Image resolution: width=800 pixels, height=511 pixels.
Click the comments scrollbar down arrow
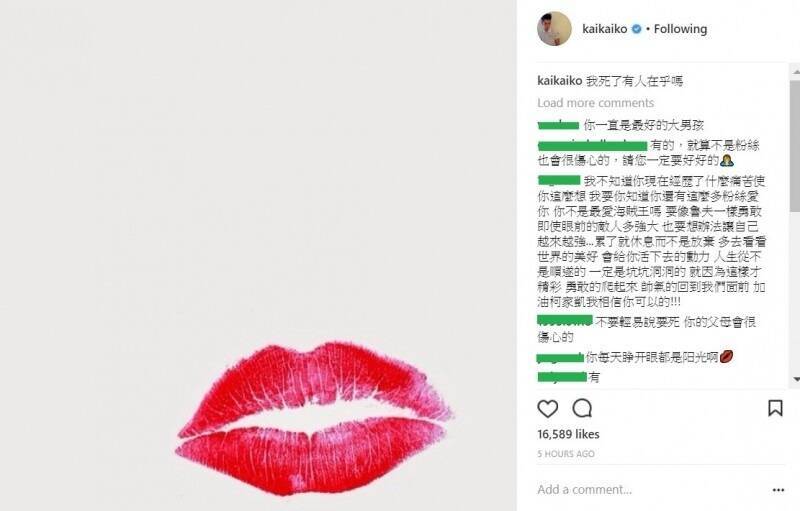[x=796, y=379]
